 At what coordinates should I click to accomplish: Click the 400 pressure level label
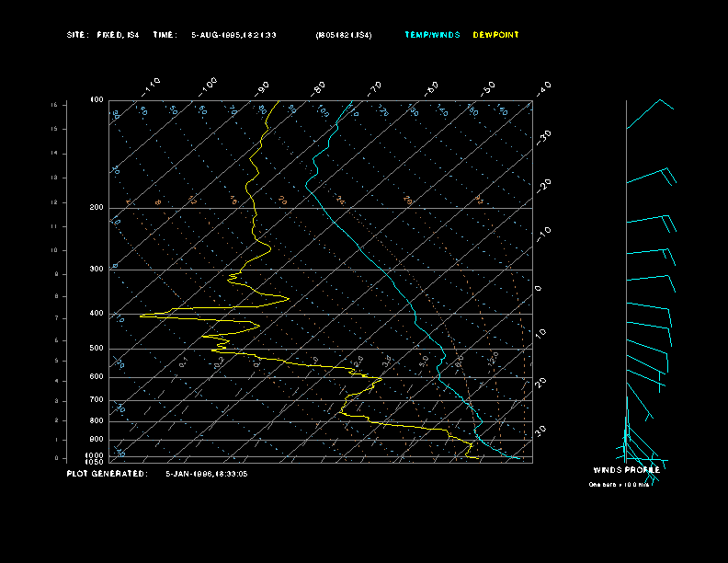pos(97,313)
